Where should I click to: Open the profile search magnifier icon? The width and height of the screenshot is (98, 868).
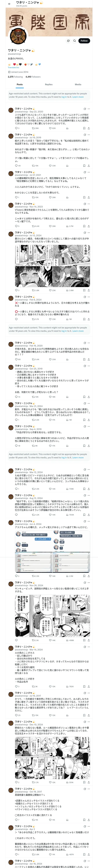click(75, 41)
